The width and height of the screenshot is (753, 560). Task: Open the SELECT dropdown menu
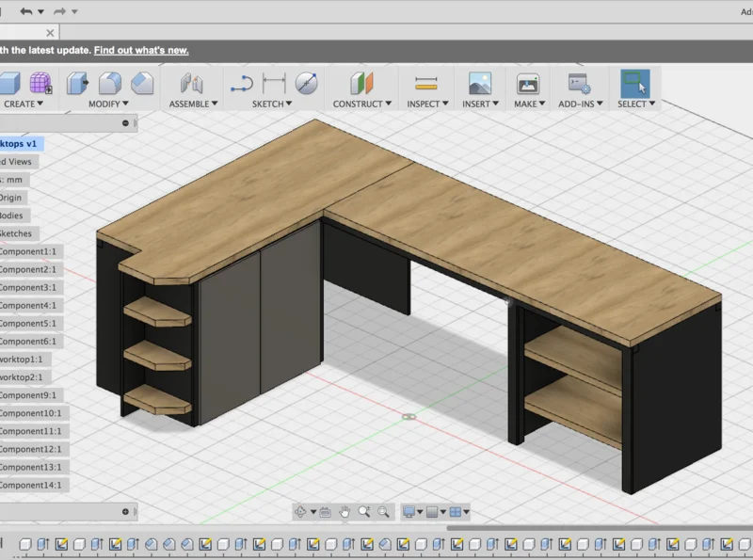tap(636, 104)
